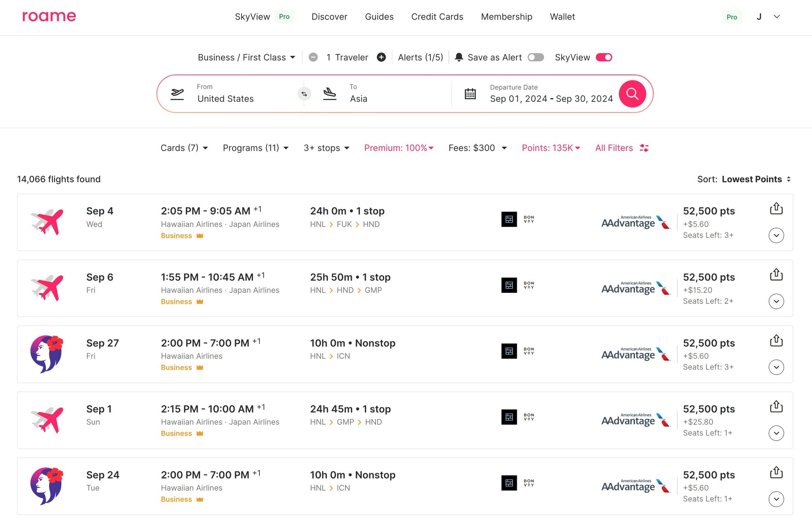Click the pink search magnifier button
Viewport: 812px width, 520px height.
632,94
